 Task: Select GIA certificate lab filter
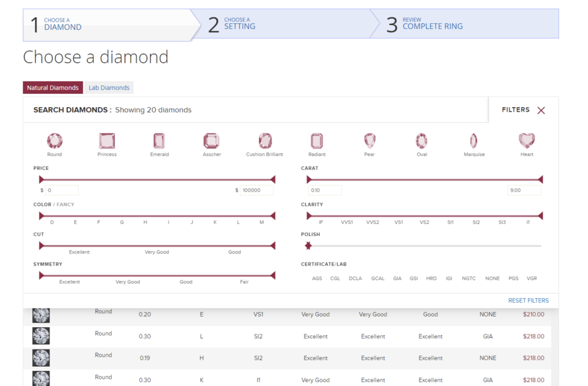[x=397, y=278]
